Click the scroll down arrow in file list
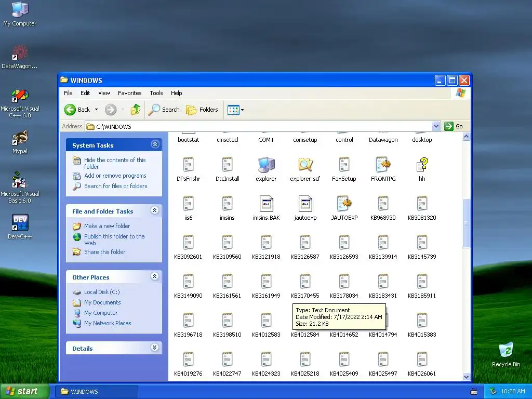The width and height of the screenshot is (532, 399). pos(466,377)
